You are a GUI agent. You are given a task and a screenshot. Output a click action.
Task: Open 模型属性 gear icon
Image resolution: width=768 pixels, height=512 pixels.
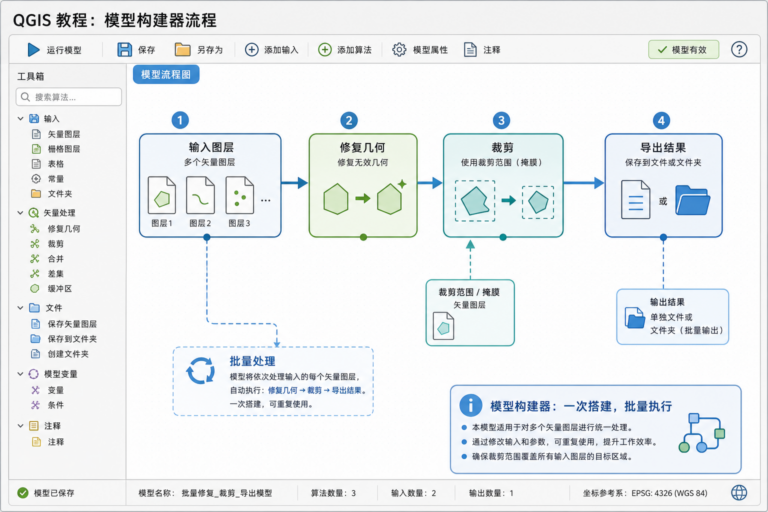tap(399, 49)
